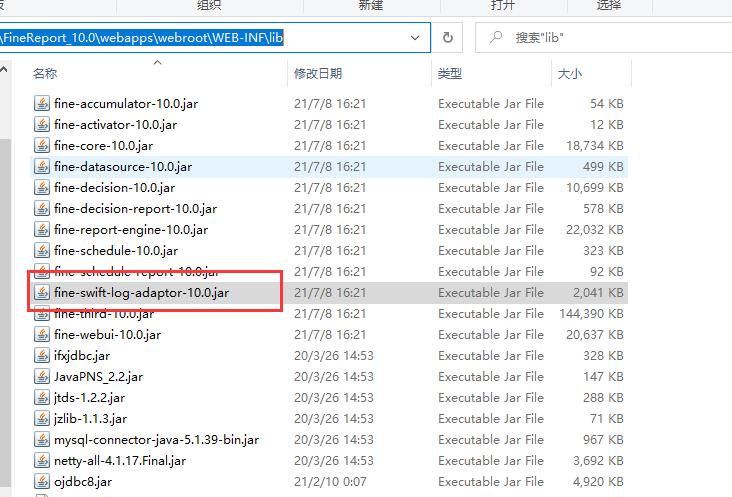Click the jar icon of mysql-connector-java-5.1.39-bin.jar
The image size is (732, 497).
click(x=42, y=439)
